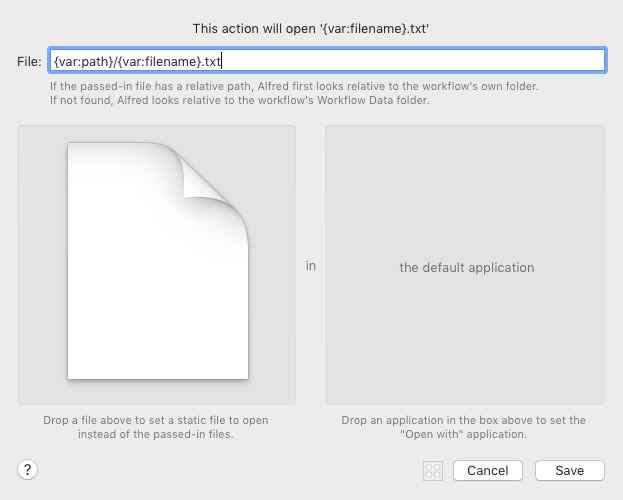Click 'Drop a file above' caption

[156, 427]
